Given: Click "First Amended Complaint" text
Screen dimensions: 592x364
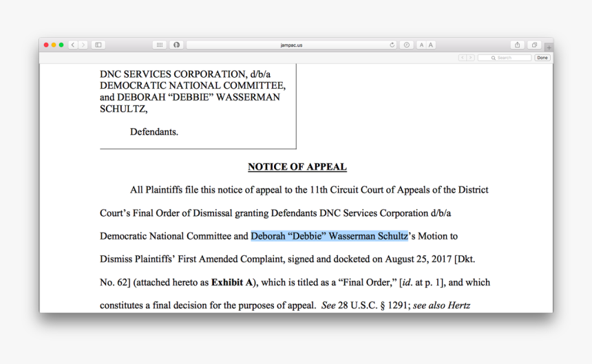Looking at the screenshot, I should (231, 259).
